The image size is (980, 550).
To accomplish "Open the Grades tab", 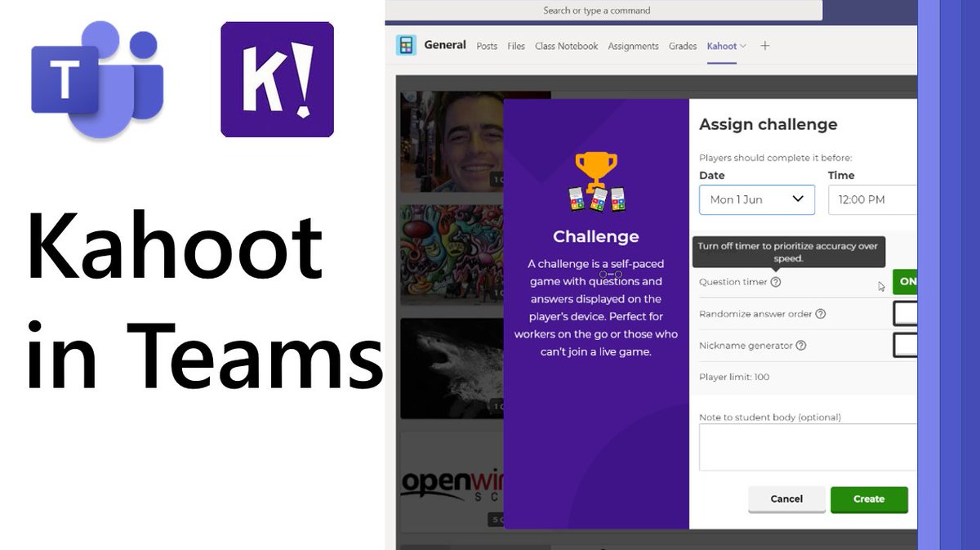I will (x=683, y=47).
